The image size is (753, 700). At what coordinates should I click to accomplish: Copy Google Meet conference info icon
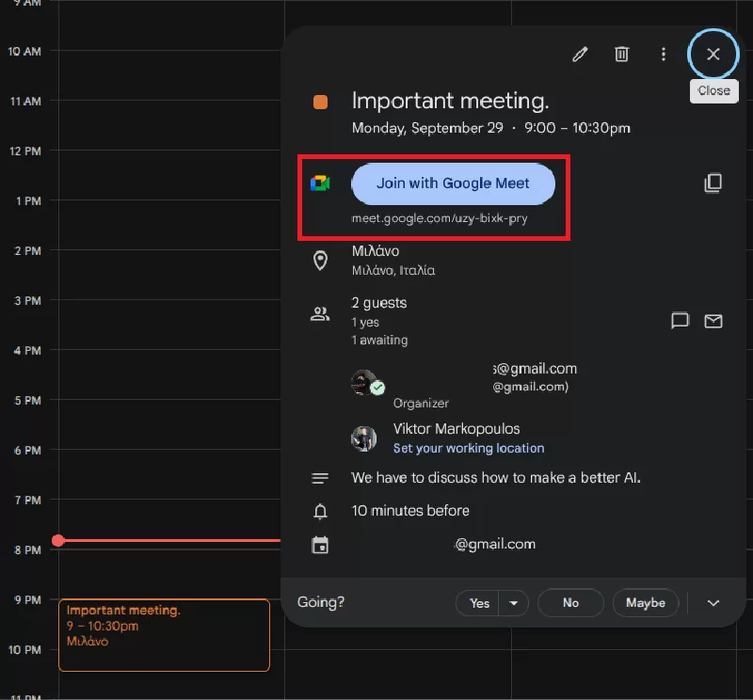point(713,183)
